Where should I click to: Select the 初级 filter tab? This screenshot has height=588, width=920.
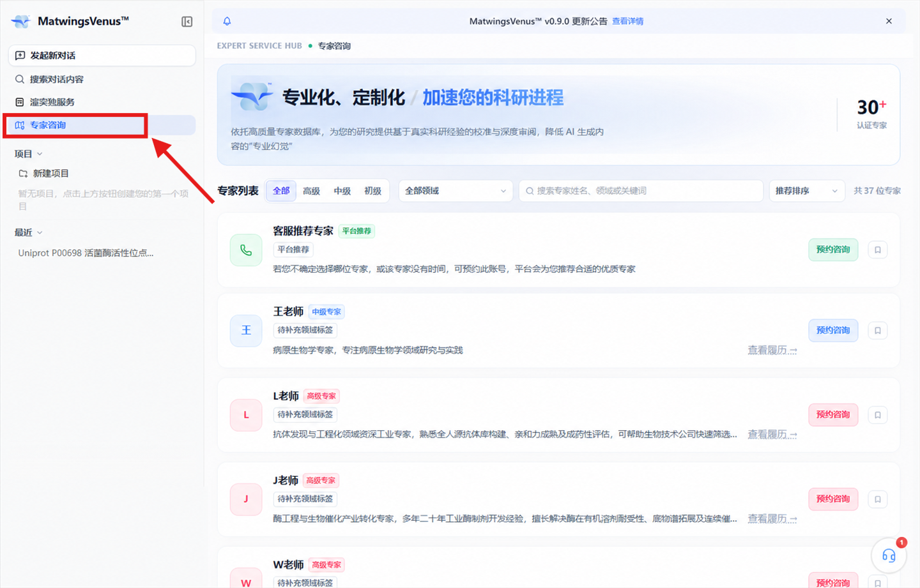[372, 191]
